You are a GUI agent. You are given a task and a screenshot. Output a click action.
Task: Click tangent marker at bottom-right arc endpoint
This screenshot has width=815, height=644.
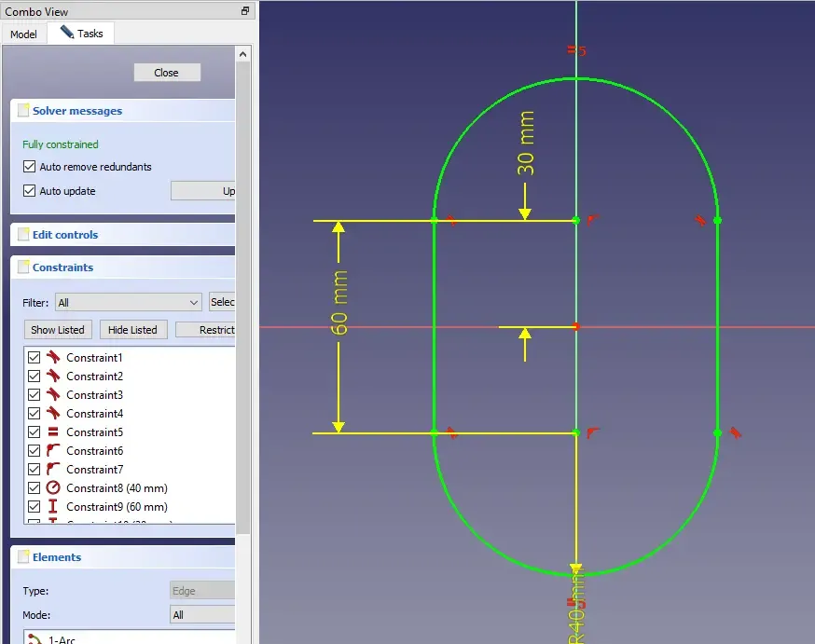(x=735, y=432)
